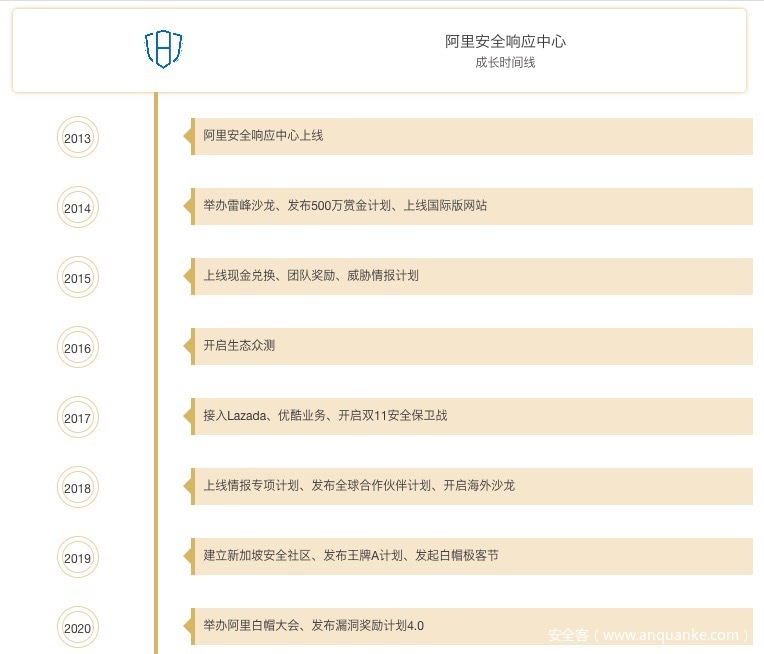The image size is (764, 654).
Task: Click the 成长时间线 subtitle
Action: [505, 62]
